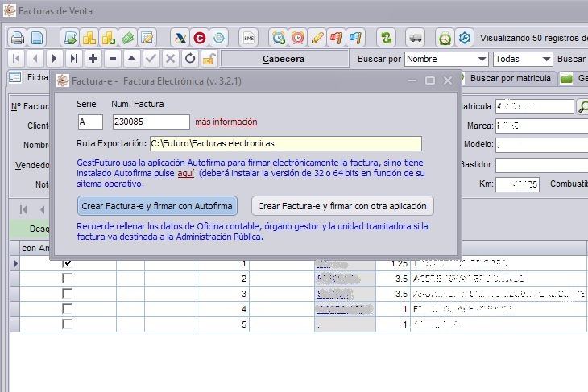Click the first-line navigator button in lines grid

coord(23,209)
